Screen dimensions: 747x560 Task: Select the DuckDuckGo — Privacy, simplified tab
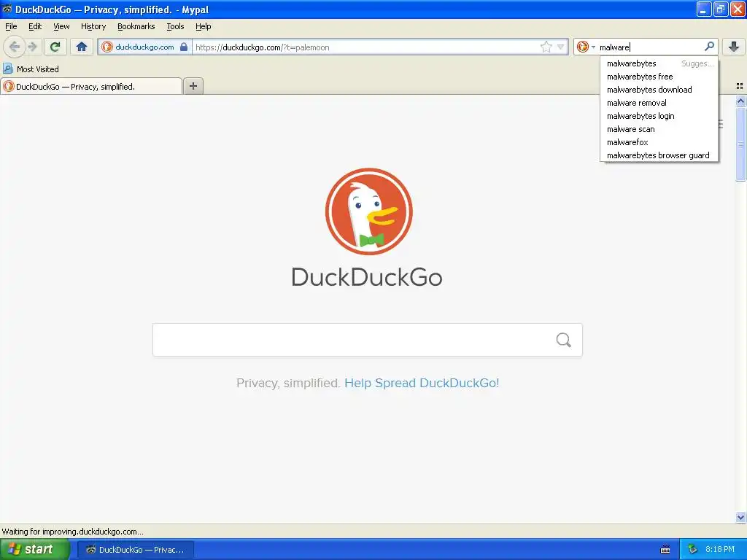(91, 86)
